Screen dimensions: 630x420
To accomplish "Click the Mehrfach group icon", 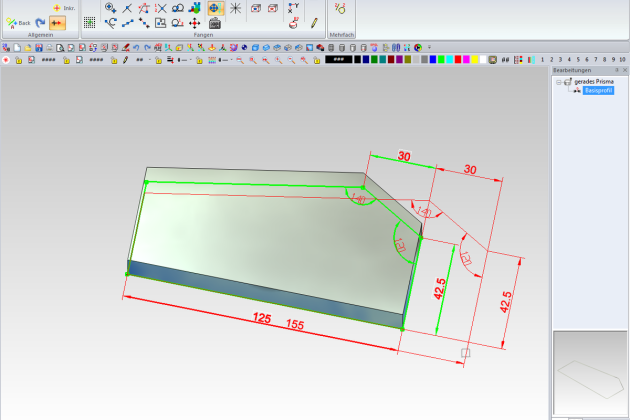I will [340, 9].
